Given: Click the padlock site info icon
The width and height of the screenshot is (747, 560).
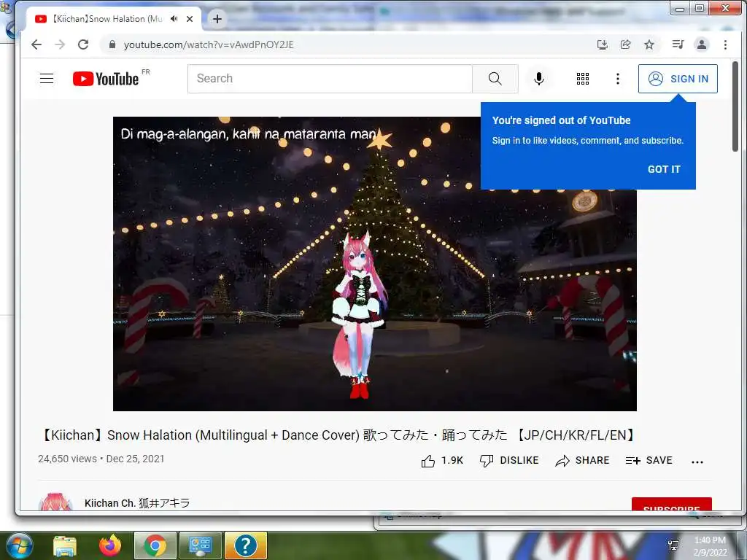Looking at the screenshot, I should [x=112, y=44].
